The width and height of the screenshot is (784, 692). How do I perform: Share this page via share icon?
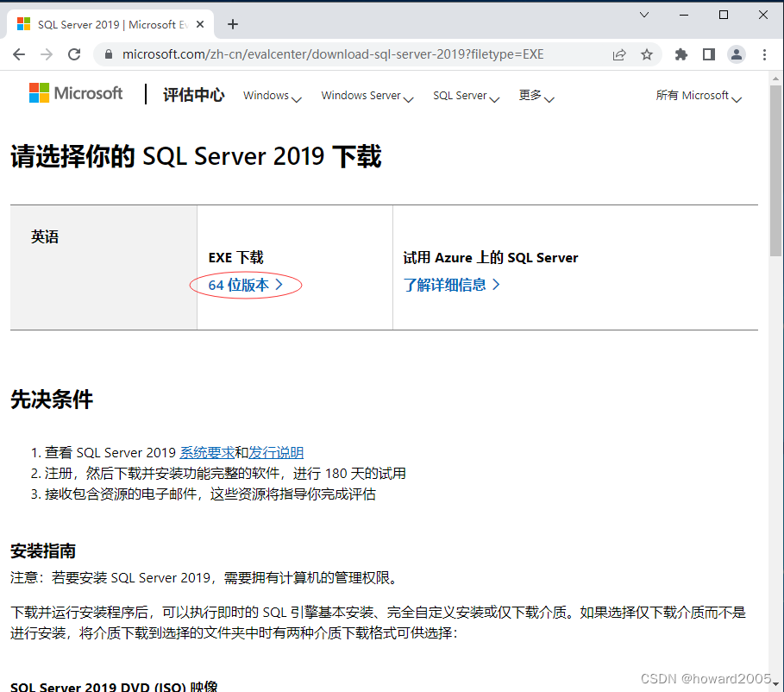(x=619, y=54)
